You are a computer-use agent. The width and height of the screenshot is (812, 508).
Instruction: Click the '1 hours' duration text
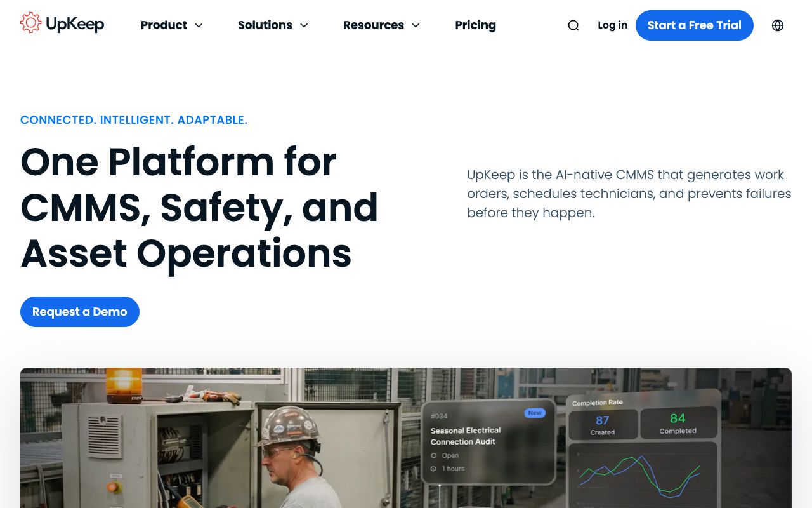tap(453, 469)
